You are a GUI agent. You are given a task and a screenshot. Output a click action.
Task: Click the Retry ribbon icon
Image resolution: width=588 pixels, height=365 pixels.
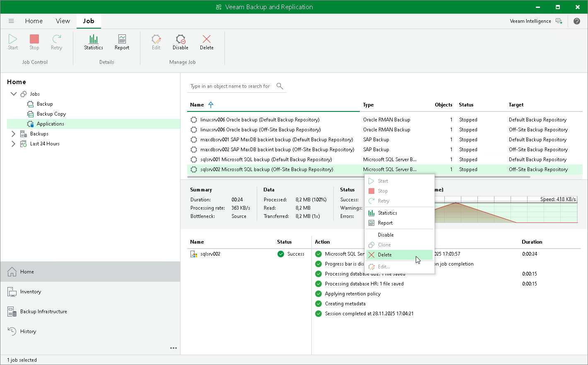pos(57,39)
